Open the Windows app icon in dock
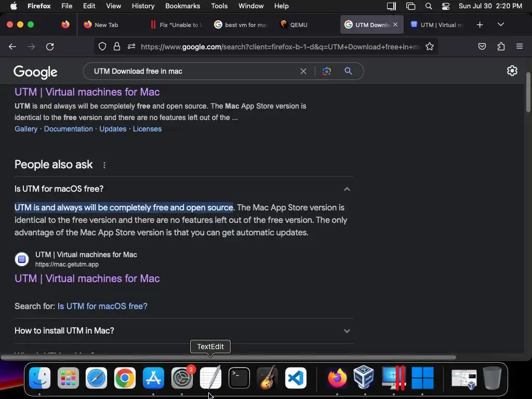This screenshot has width=532, height=399. [x=422, y=378]
